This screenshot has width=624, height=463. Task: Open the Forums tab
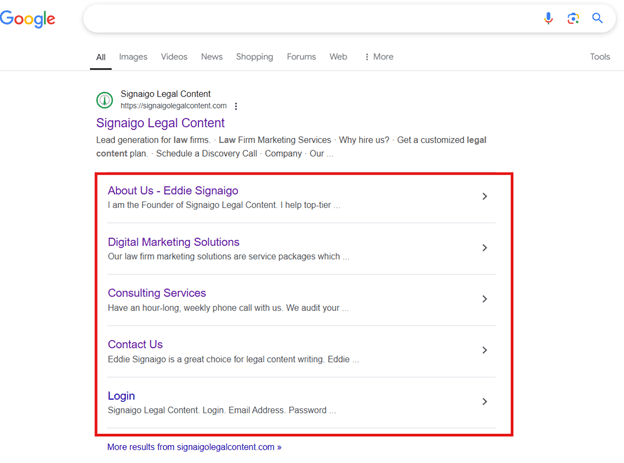tap(301, 57)
